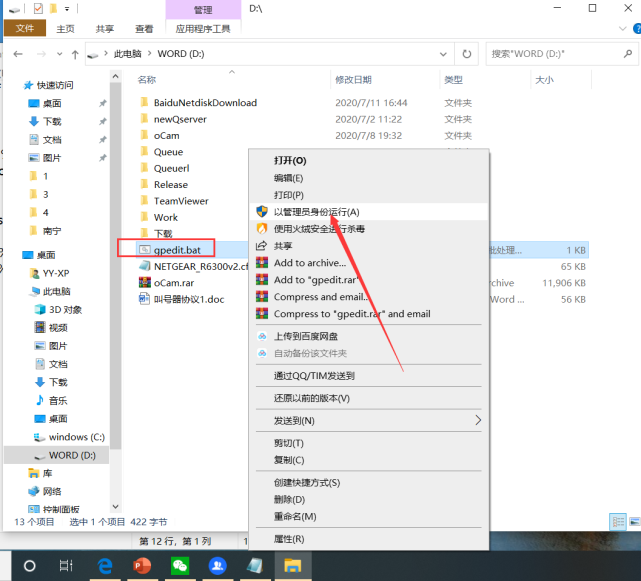The height and width of the screenshot is (581, 641).
Task: Choose 复制(C) from the context menu
Action: pos(289,460)
